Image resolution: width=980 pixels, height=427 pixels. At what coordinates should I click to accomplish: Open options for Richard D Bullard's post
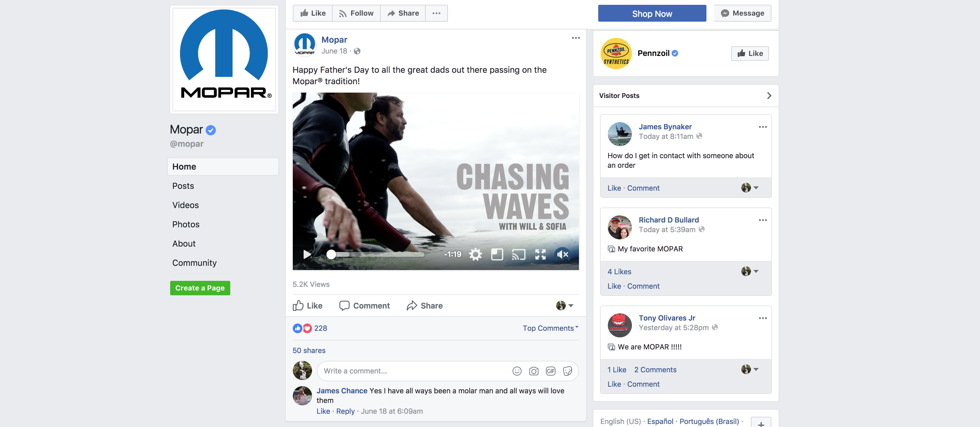762,220
